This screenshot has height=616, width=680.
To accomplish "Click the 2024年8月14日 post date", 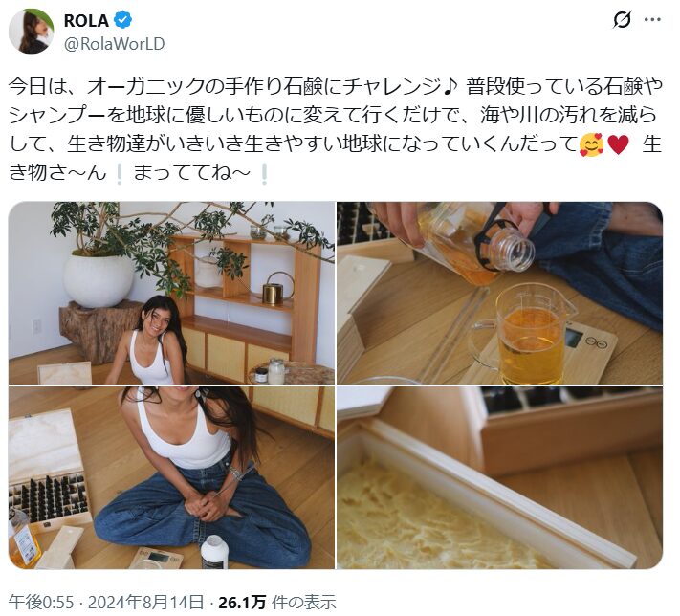I will pyautogui.click(x=146, y=602).
